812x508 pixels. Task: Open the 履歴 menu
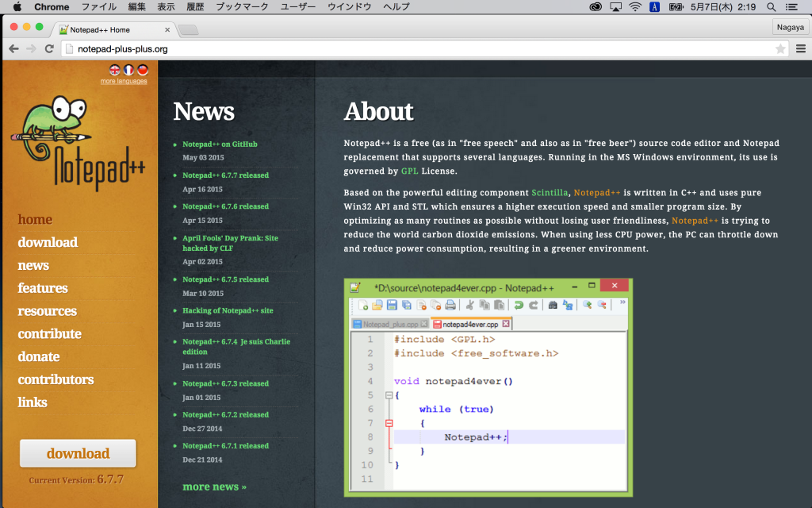[x=195, y=6]
